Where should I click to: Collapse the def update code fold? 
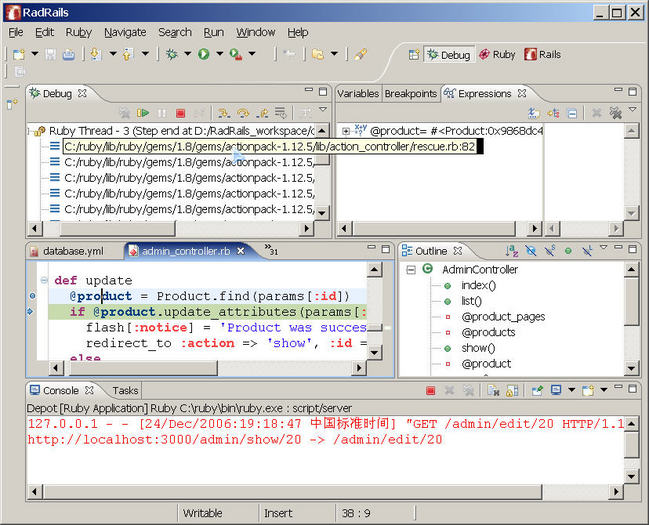coord(44,280)
